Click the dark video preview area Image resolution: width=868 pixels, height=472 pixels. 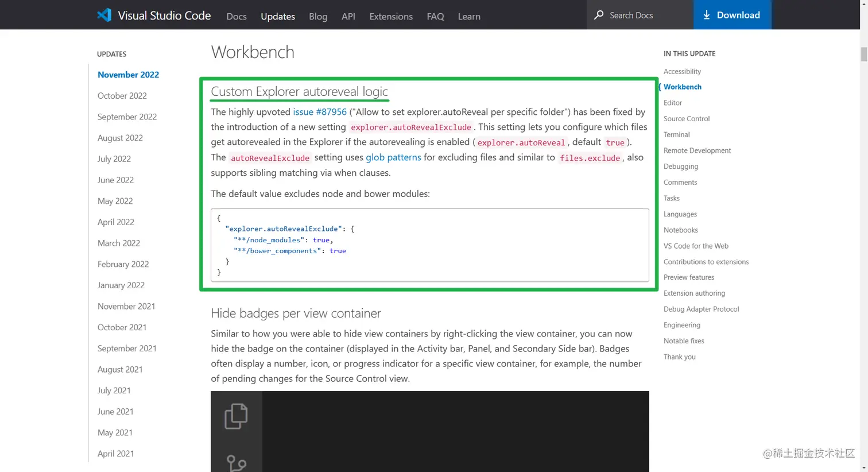click(430, 432)
